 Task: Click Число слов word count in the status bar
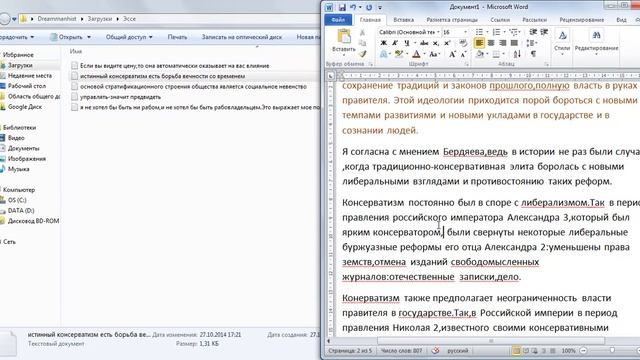click(401, 351)
